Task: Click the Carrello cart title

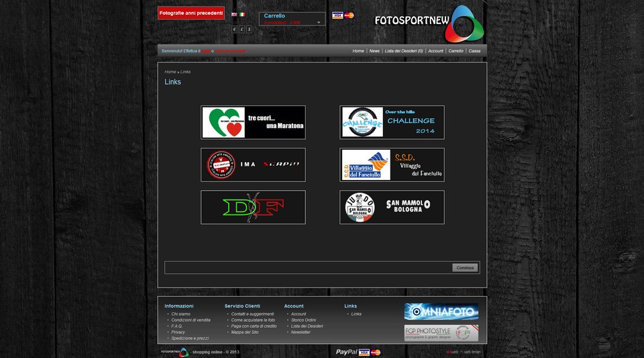Action: point(274,15)
